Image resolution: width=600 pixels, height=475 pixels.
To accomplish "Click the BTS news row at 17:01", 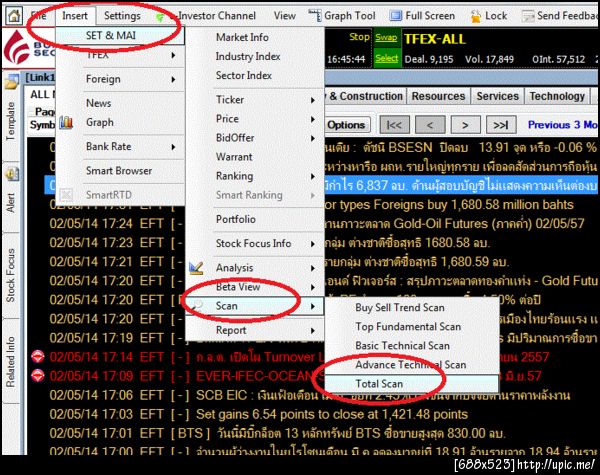I will tap(277, 433).
